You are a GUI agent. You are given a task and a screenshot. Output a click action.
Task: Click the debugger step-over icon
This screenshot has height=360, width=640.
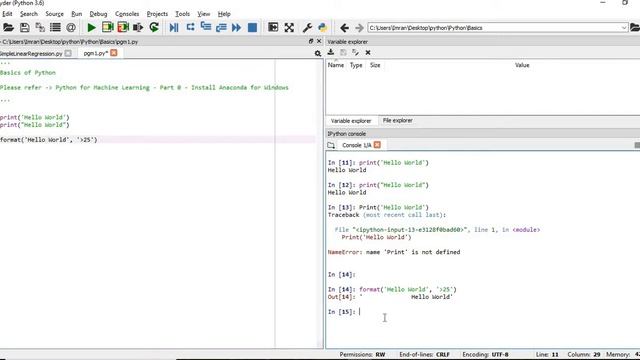pyautogui.click(x=190, y=27)
